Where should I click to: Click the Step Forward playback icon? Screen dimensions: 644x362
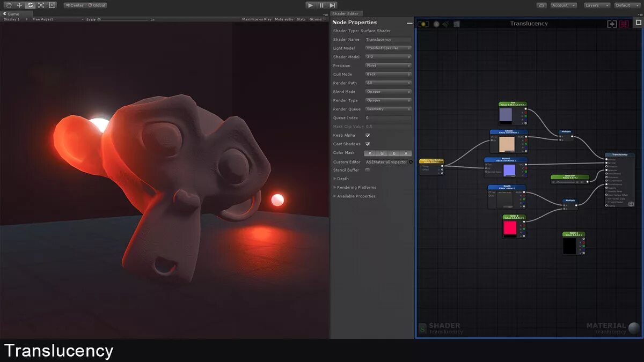332,5
